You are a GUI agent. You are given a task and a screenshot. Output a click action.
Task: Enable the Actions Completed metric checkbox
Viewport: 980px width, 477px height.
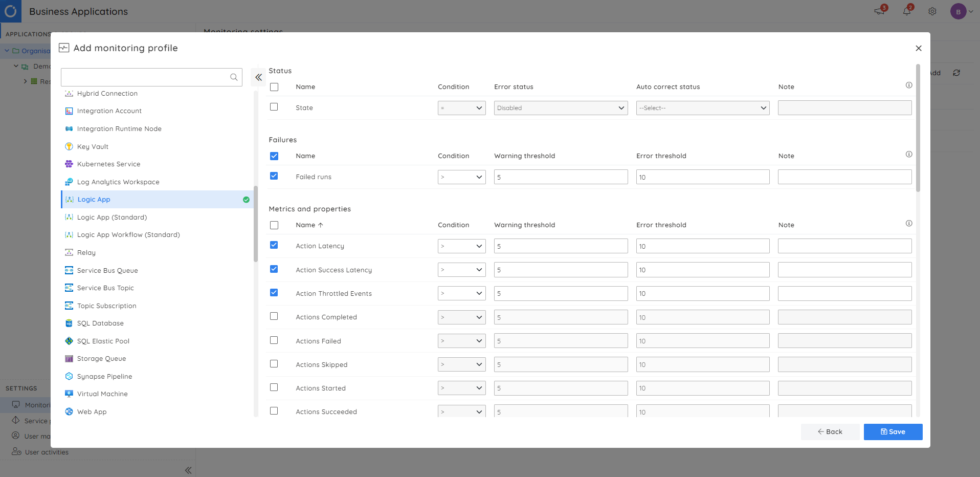click(x=274, y=316)
